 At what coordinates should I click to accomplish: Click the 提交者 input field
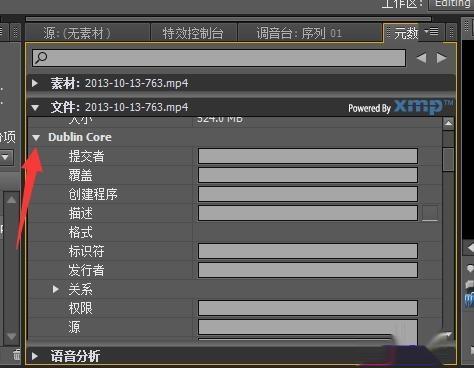point(308,156)
